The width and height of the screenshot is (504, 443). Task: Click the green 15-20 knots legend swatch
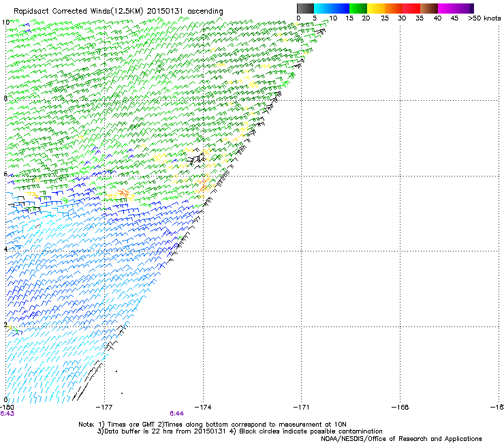click(x=358, y=8)
